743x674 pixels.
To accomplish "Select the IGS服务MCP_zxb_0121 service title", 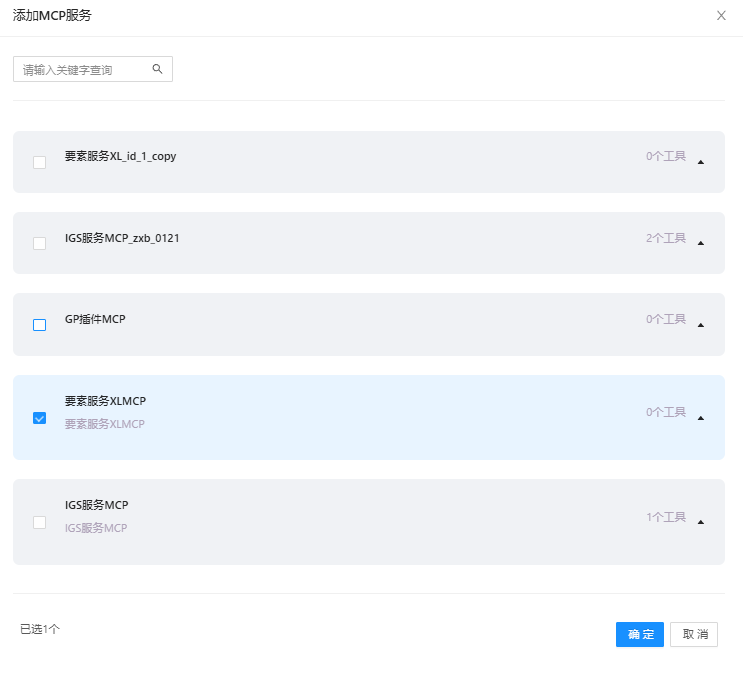I will point(122,238).
